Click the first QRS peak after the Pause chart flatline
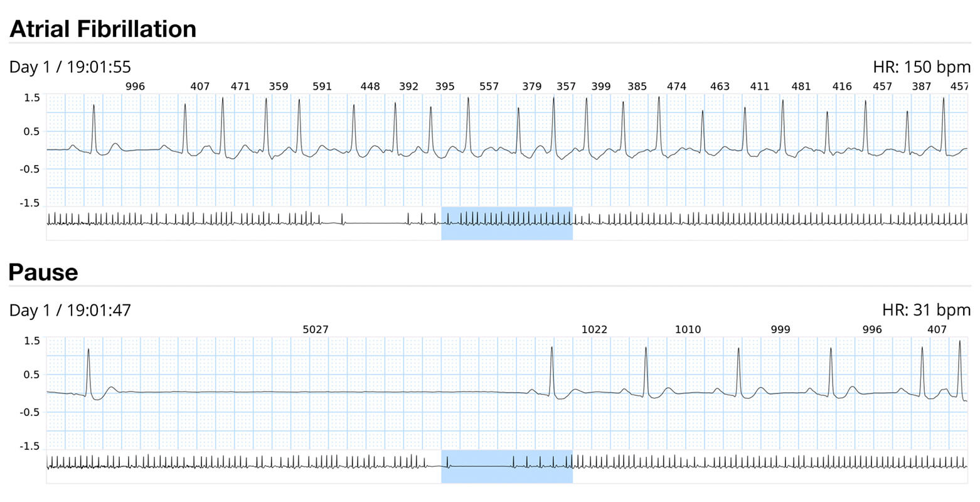Image resolution: width=980 pixels, height=502 pixels. point(551,370)
